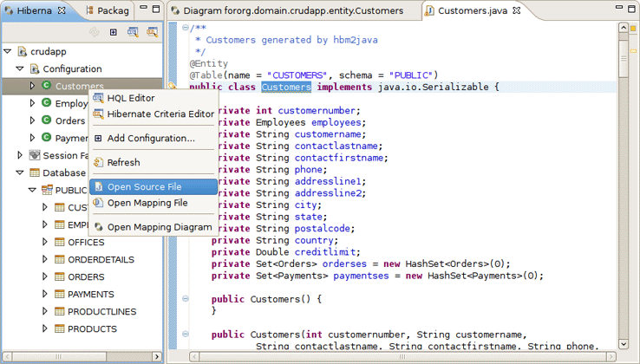The height and width of the screenshot is (364, 640).
Task: Fold the header comment block
Action: [186, 29]
